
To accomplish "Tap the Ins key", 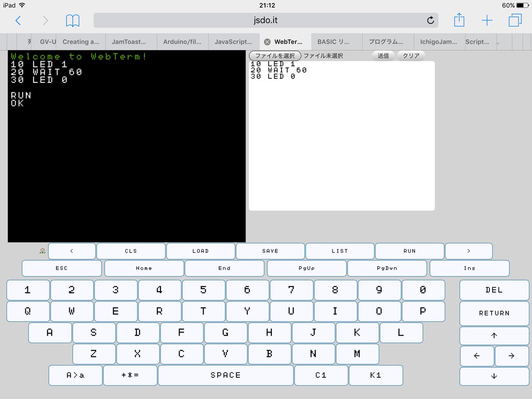I will pos(469,268).
